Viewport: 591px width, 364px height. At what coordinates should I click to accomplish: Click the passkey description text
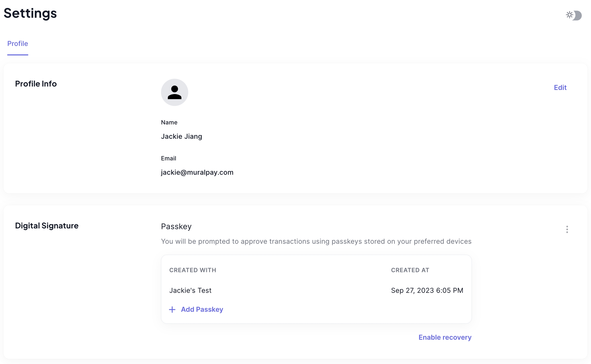tap(316, 241)
